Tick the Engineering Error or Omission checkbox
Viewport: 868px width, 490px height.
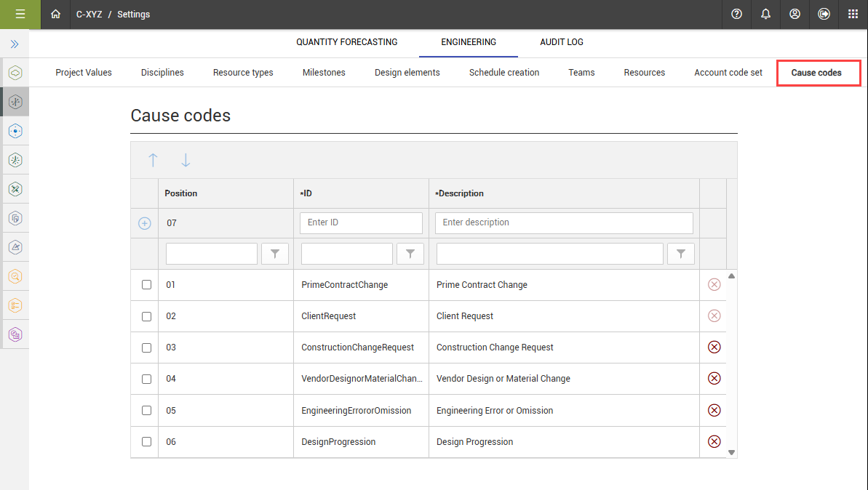pyautogui.click(x=146, y=410)
